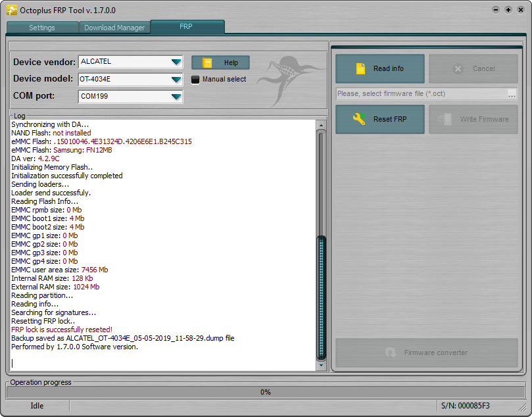Click log line 'Performed by 1.7.0.0 Software version.'

[x=75, y=347]
